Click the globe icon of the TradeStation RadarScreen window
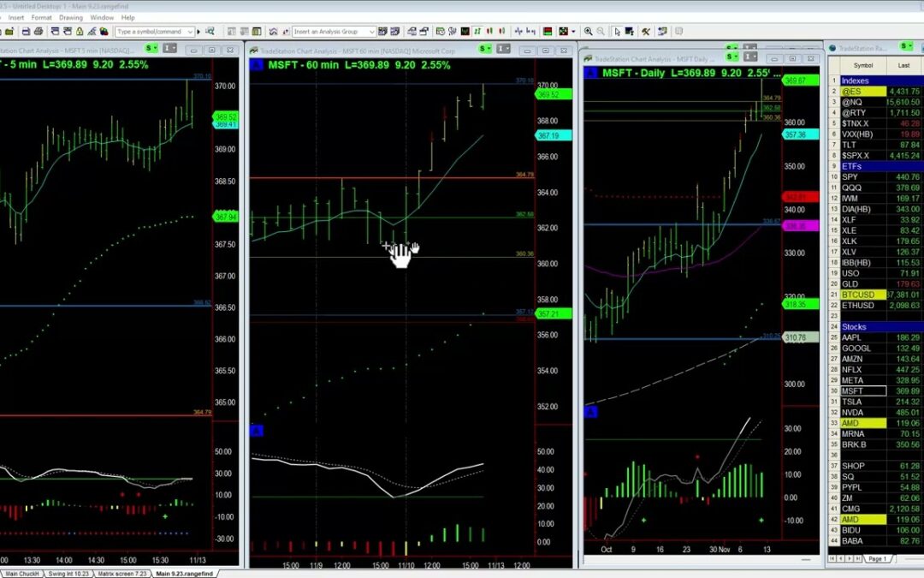Image resolution: width=924 pixels, height=578 pixels. [x=832, y=48]
